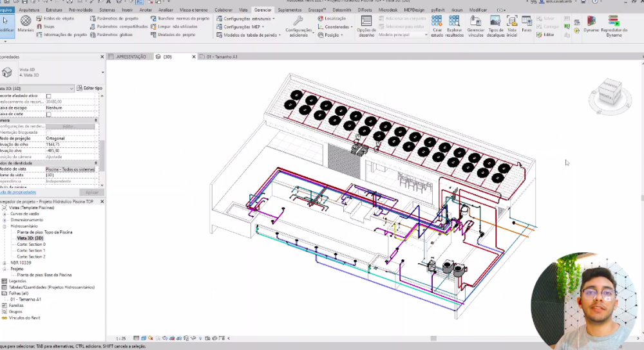
Task: Open the Modelo principal combo box
Action: 402,35
